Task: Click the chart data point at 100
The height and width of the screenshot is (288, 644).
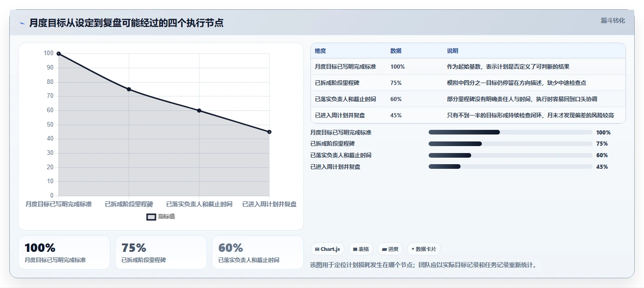Action: coord(58,54)
